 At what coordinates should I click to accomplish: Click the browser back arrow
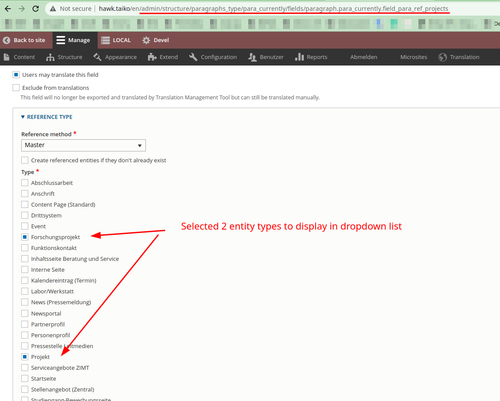[8, 9]
